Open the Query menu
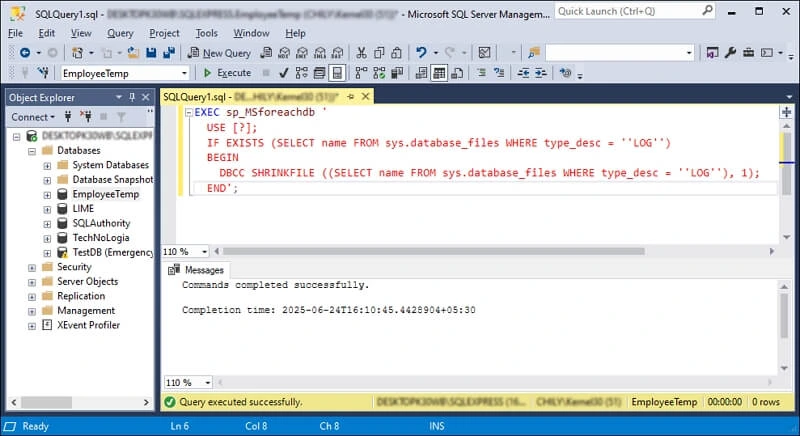800x436 pixels. pyautogui.click(x=120, y=33)
